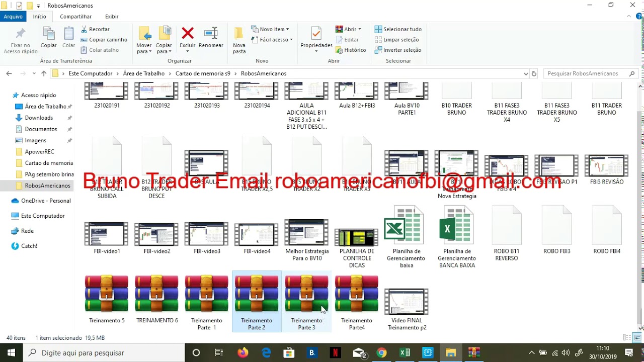Select the ROBO FBI4 file
This screenshot has width=644, height=362.
click(607, 230)
